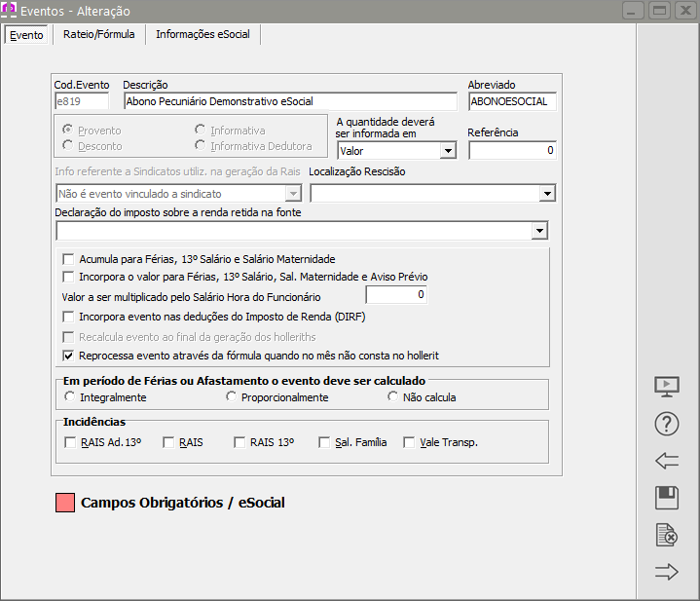
Task: Go to previous record with left arrow
Action: tap(667, 461)
